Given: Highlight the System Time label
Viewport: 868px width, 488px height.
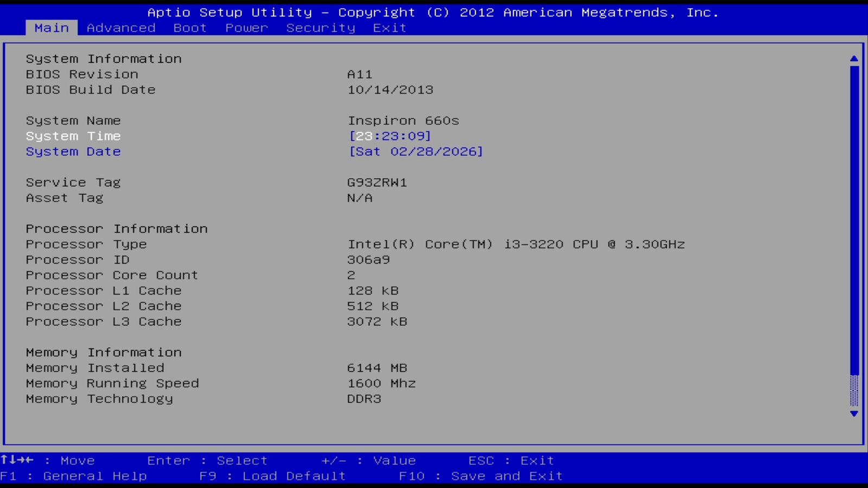Looking at the screenshot, I should coord(73,136).
